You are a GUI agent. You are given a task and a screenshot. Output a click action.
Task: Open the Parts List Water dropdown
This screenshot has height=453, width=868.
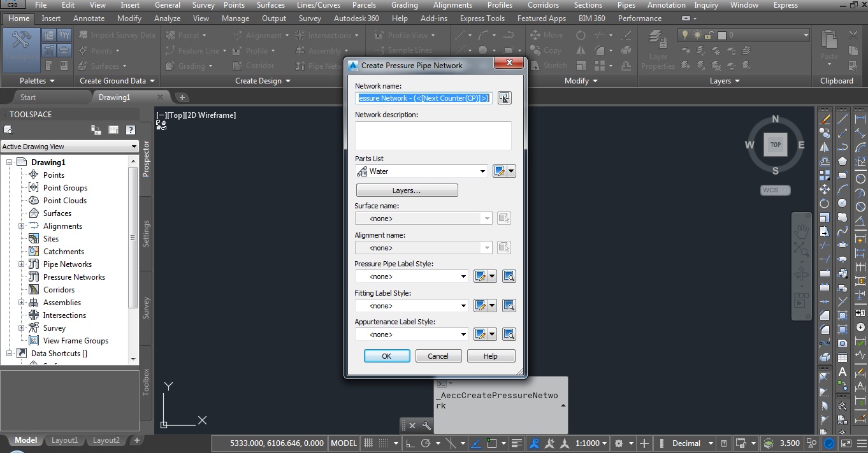(x=483, y=171)
